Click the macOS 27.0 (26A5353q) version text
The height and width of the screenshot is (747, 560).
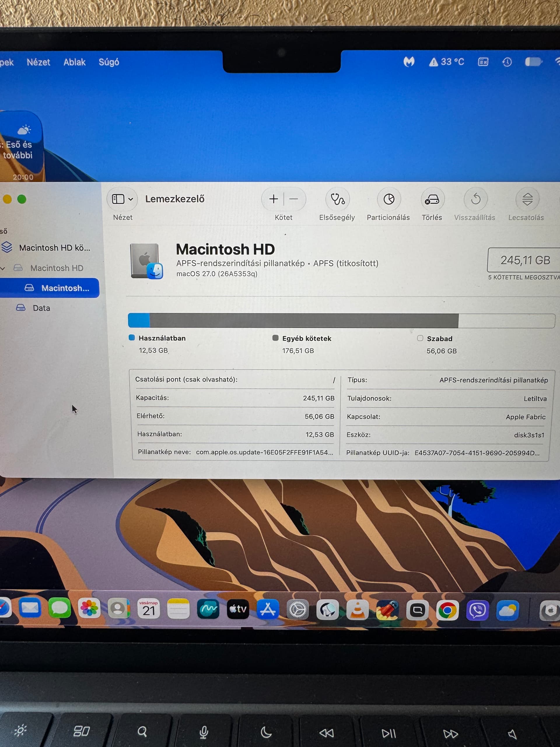point(217,273)
